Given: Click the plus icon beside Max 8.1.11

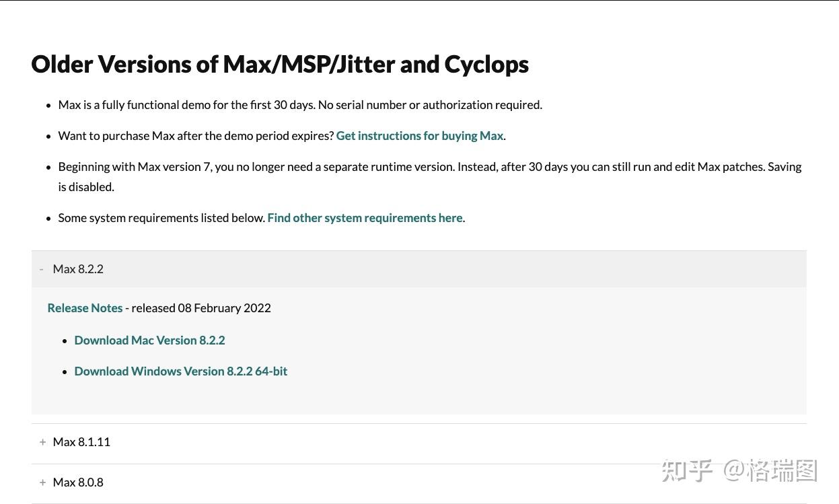Looking at the screenshot, I should click(42, 441).
